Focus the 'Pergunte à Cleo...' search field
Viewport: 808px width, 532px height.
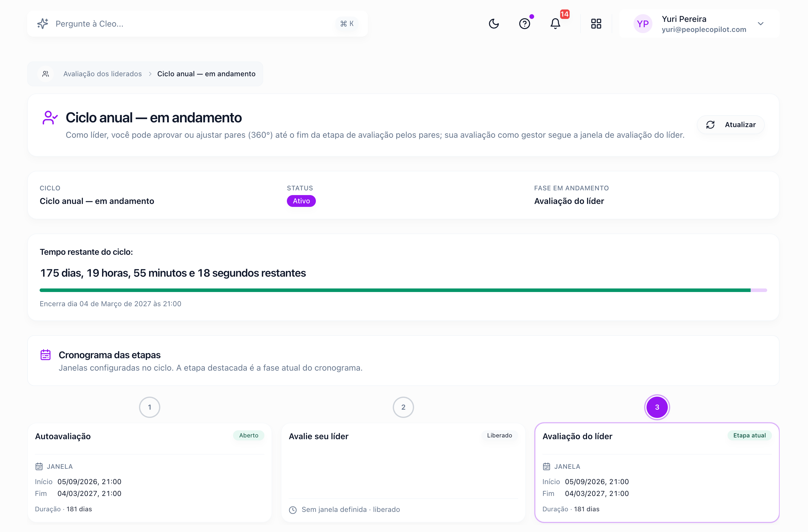click(x=198, y=24)
